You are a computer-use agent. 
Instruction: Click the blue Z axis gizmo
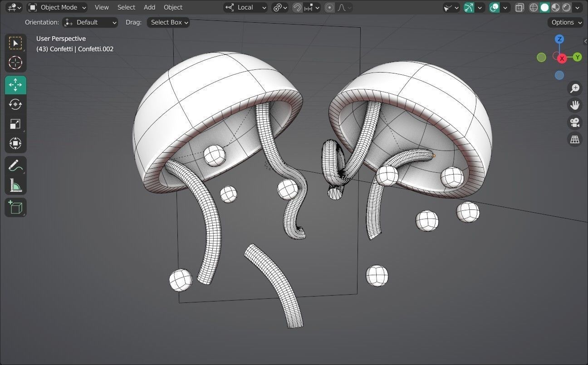559,39
